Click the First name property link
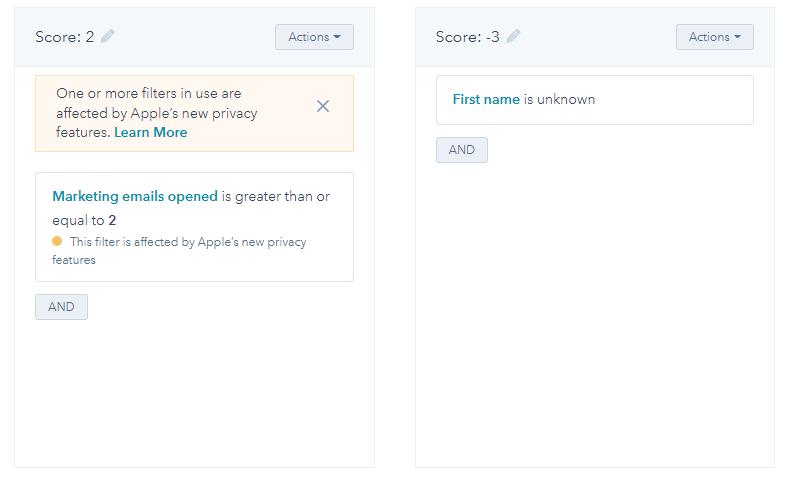Viewport: 790px width, 483px height. click(486, 99)
